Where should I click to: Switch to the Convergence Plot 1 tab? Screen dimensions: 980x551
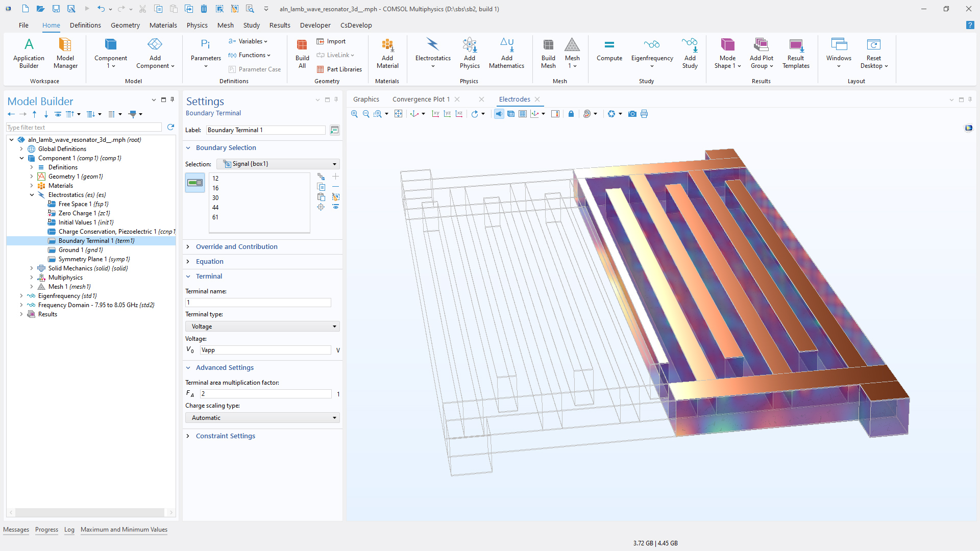421,99
